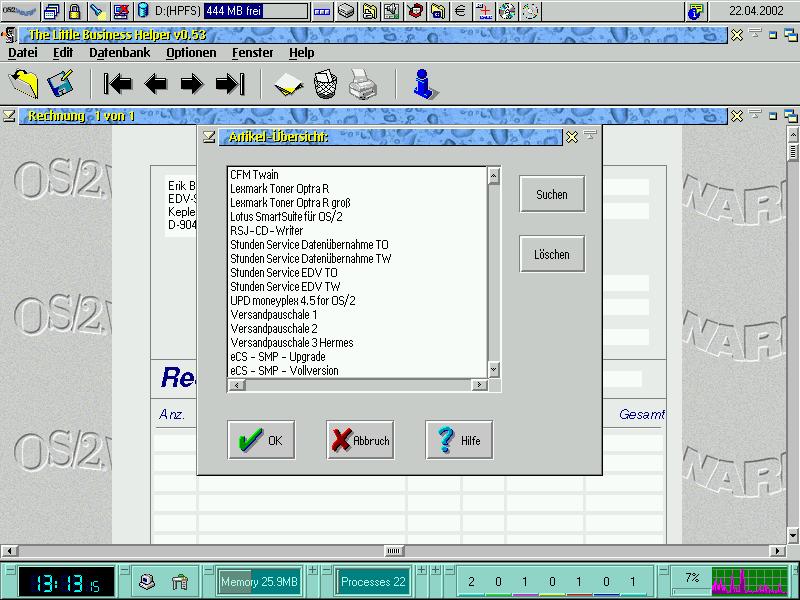Select 'eCS - SMP - Vollversion'
The height and width of the screenshot is (600, 800).
[357, 371]
